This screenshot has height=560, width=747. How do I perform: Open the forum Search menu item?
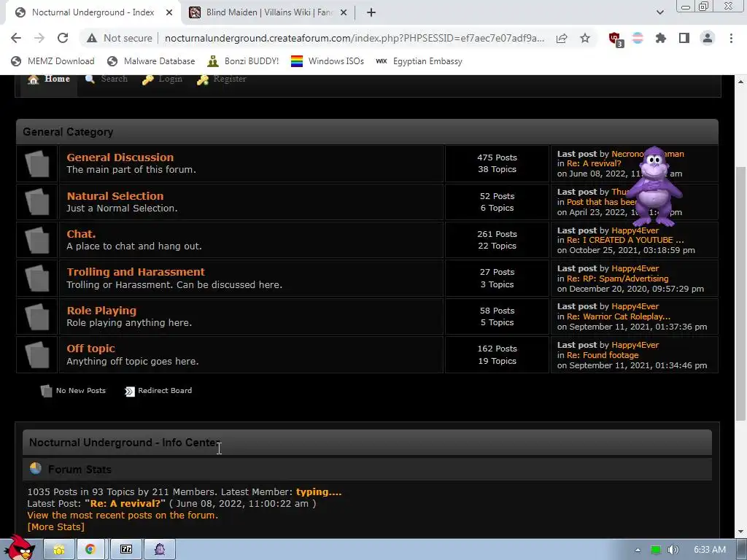tap(107, 79)
